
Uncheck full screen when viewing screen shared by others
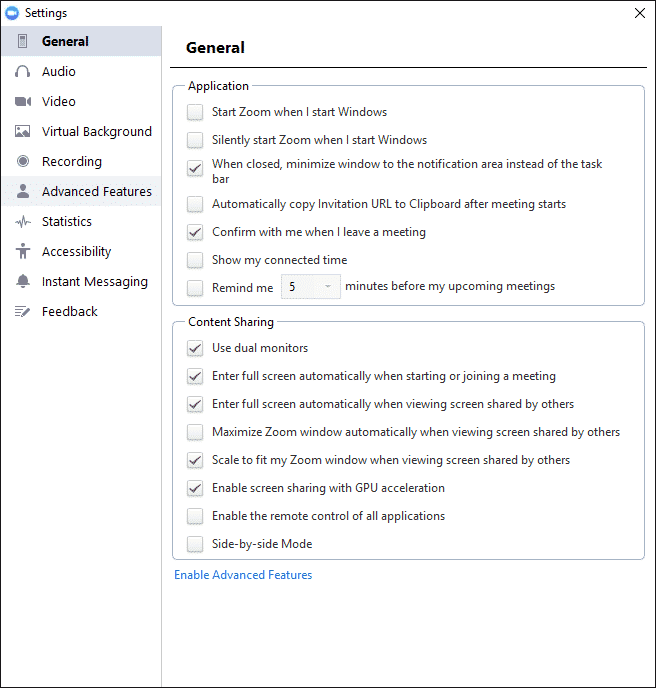[195, 405]
